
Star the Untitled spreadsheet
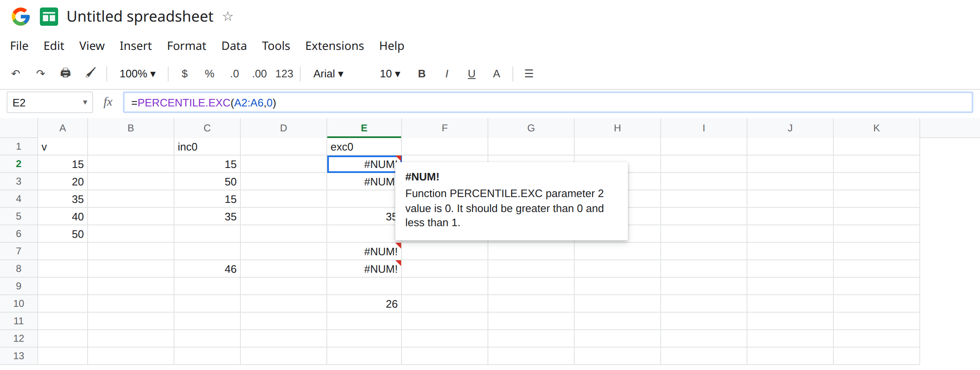pyautogui.click(x=228, y=17)
